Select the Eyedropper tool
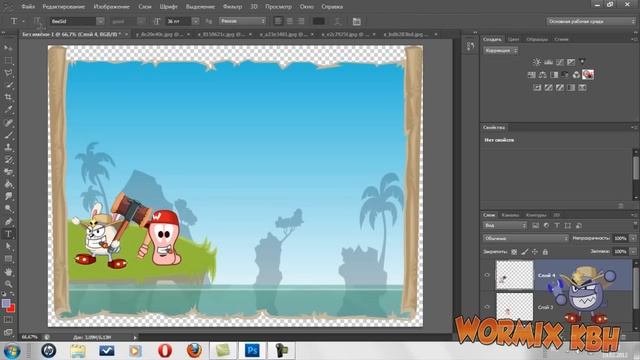Viewport: 640px width, 360px height. (x=8, y=110)
